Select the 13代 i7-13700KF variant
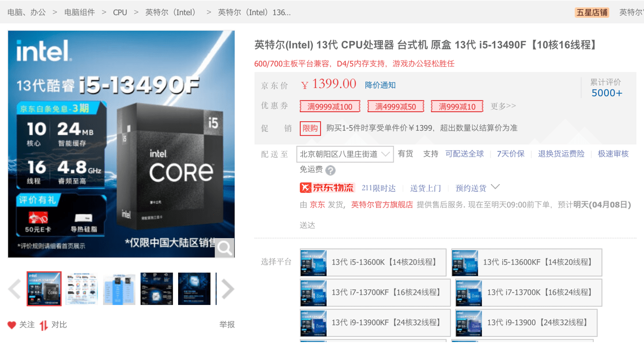The image size is (644, 343). [374, 292]
